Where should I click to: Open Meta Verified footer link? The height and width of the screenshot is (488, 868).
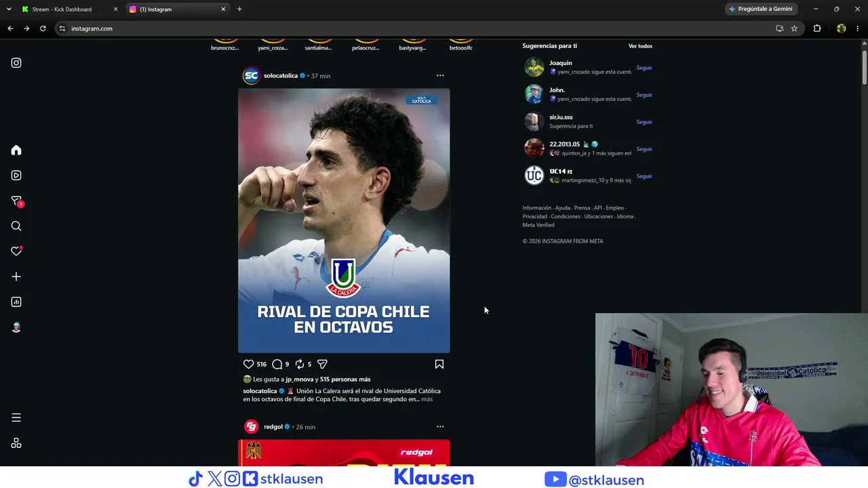pyautogui.click(x=538, y=225)
